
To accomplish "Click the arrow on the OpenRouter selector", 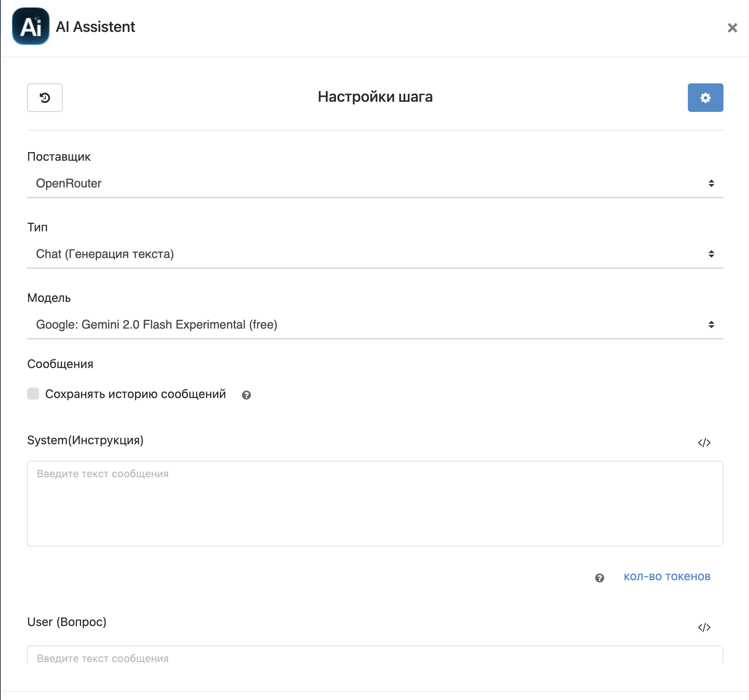I will pyautogui.click(x=711, y=184).
